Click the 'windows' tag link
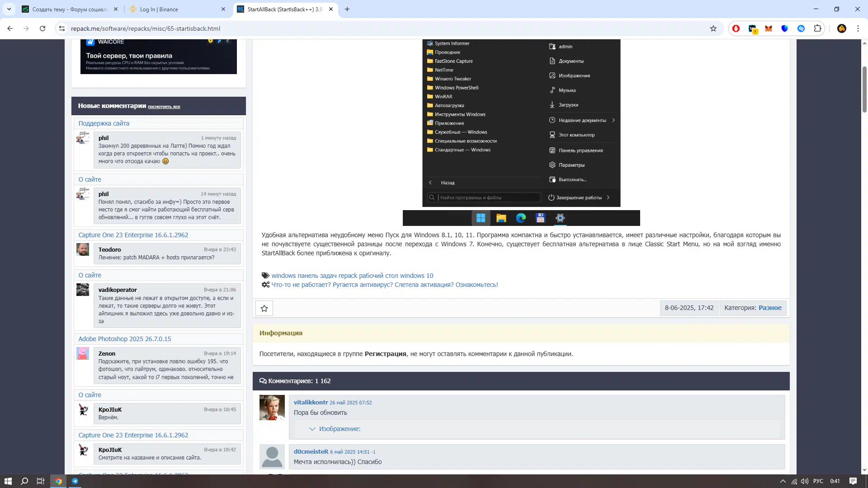The height and width of the screenshot is (488, 868). tap(283, 276)
